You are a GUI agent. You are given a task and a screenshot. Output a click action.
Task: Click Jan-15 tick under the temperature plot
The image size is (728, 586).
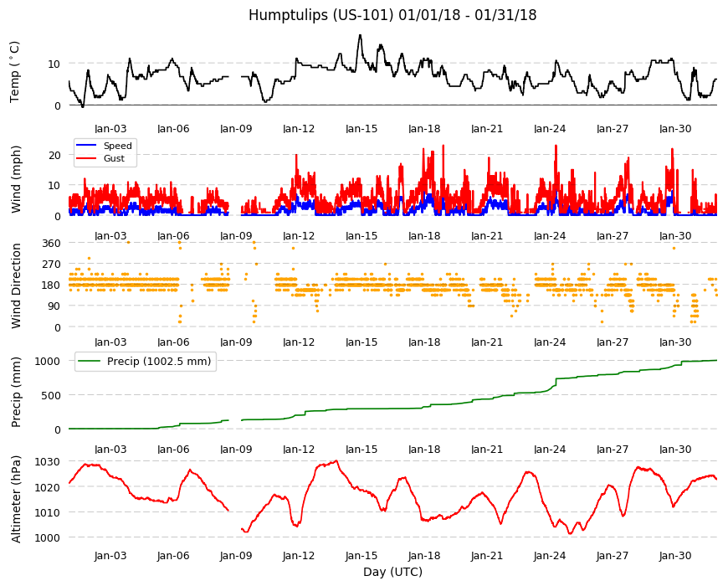pyautogui.click(x=361, y=129)
